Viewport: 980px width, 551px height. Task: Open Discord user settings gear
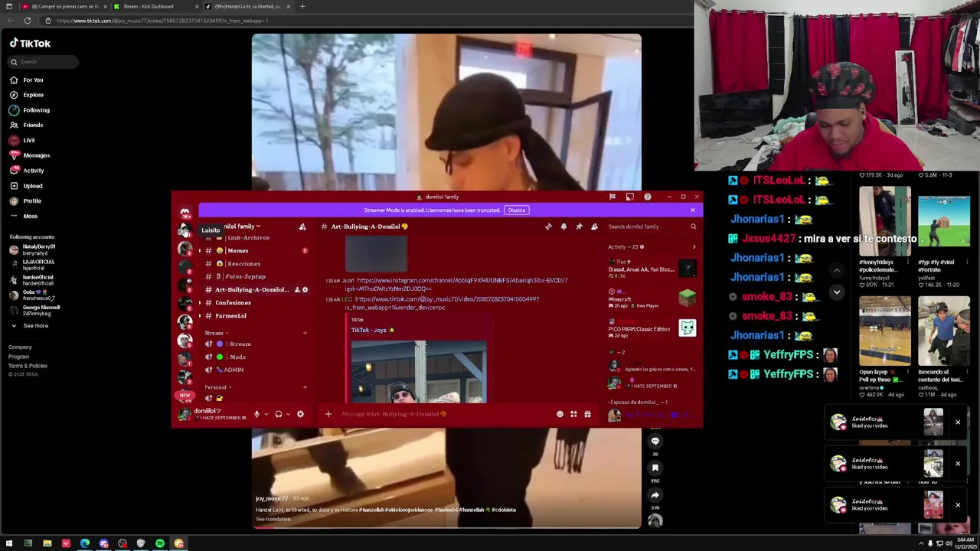coord(300,414)
